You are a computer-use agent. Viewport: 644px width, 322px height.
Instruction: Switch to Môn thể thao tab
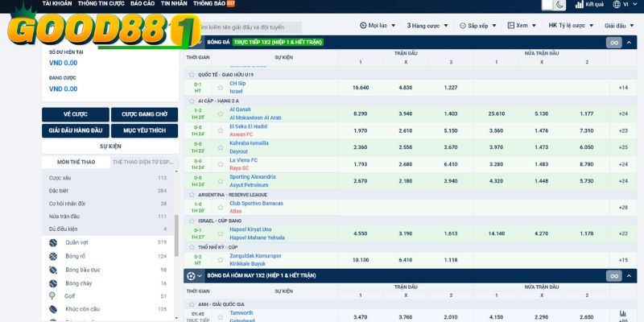[x=76, y=162]
